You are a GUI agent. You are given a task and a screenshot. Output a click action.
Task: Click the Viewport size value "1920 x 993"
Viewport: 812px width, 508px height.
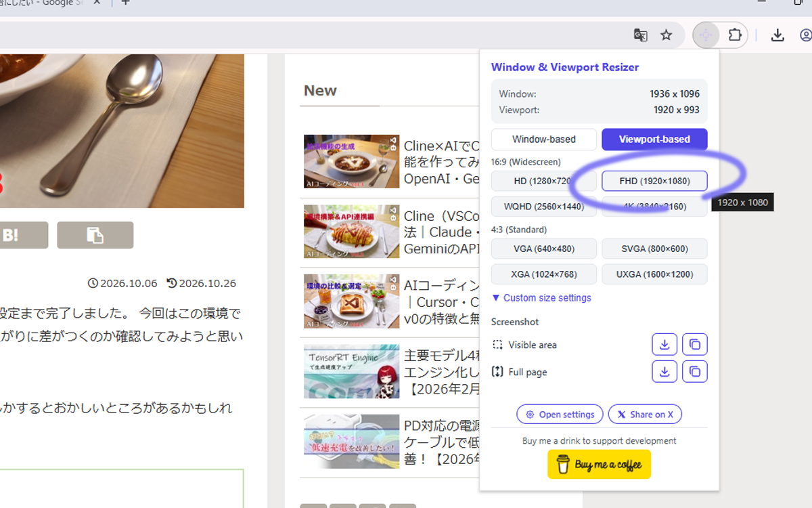point(677,110)
